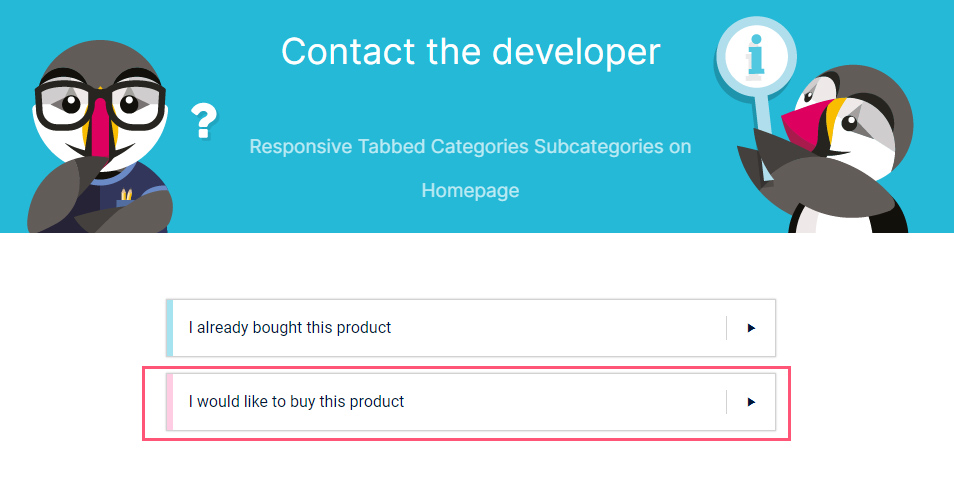Click the black glasses on the left puffin
This screenshot has height=484, width=954.
pos(100,104)
